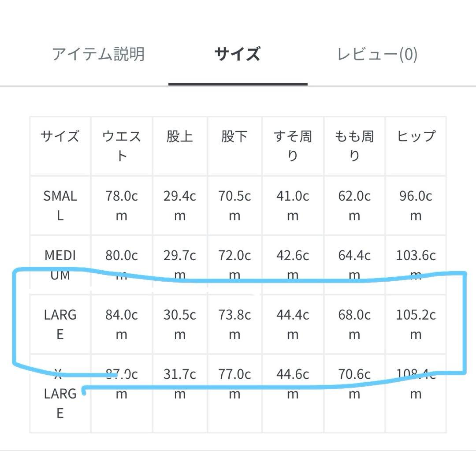Select the LARGE size row label

(x=60, y=324)
